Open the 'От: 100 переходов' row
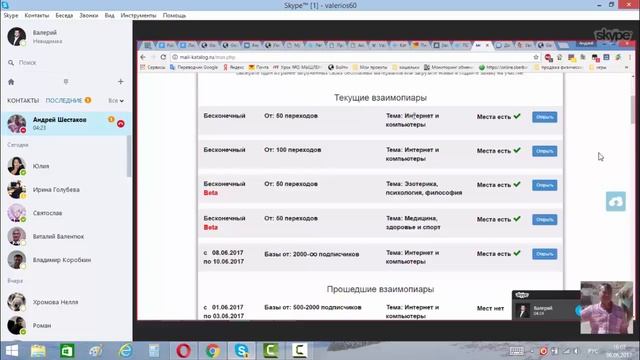Viewport: 640px width, 360px height. coord(544,151)
